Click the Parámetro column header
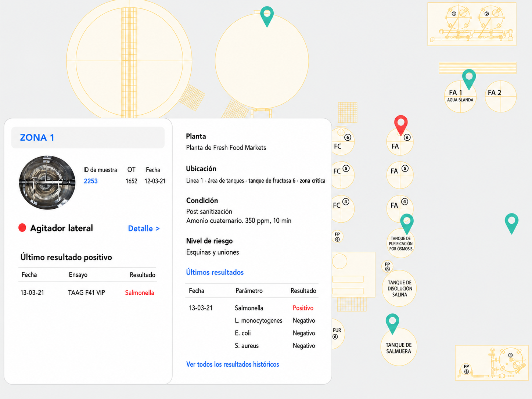Image resolution: width=532 pixels, height=399 pixels. (x=249, y=291)
